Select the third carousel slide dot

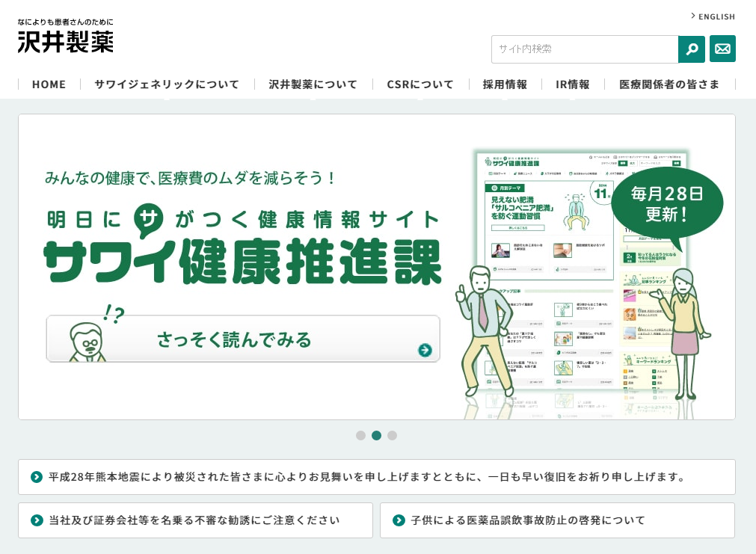[393, 435]
